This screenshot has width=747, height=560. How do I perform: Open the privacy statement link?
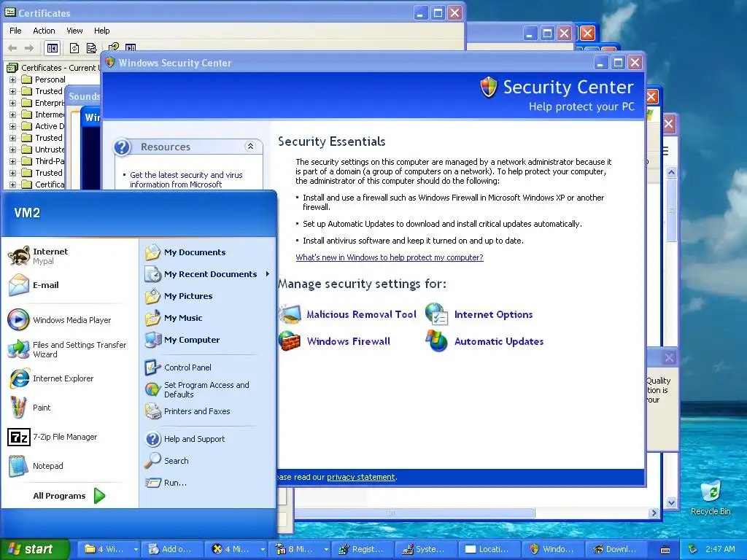(x=360, y=477)
